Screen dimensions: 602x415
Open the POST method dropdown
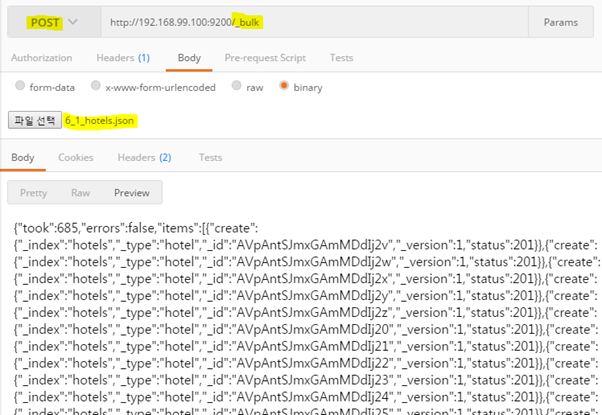(54, 22)
